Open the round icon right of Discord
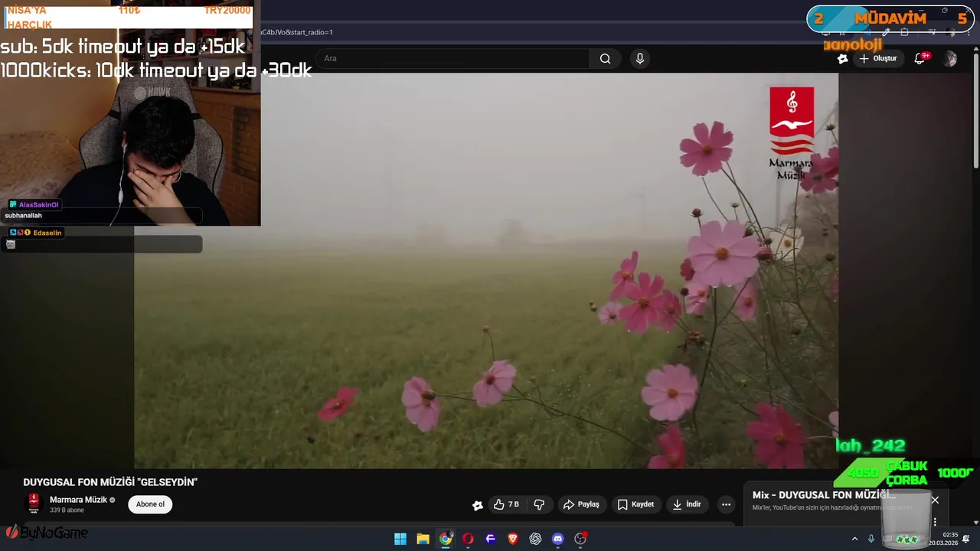This screenshot has width=980, height=551. [x=580, y=539]
